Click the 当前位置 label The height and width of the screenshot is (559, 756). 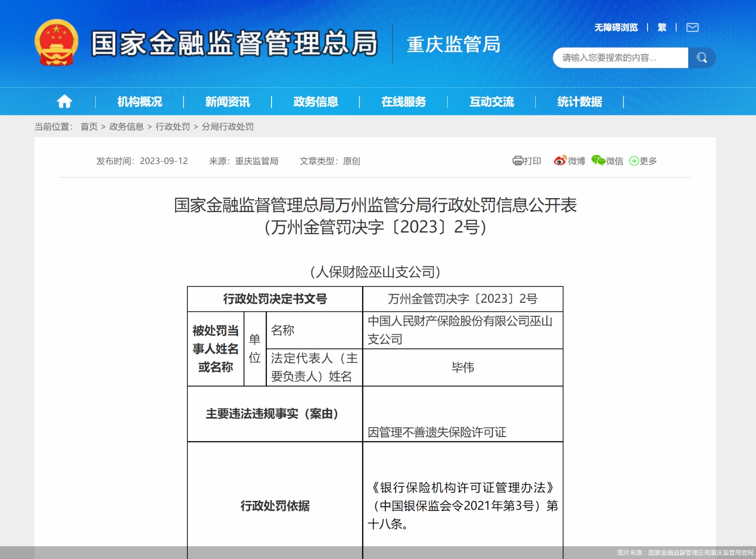(54, 127)
